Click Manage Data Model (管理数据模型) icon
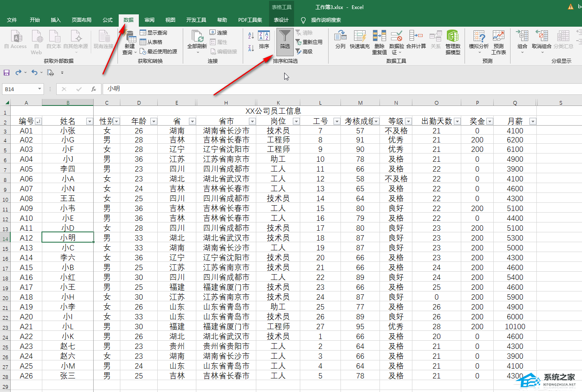 click(x=453, y=36)
